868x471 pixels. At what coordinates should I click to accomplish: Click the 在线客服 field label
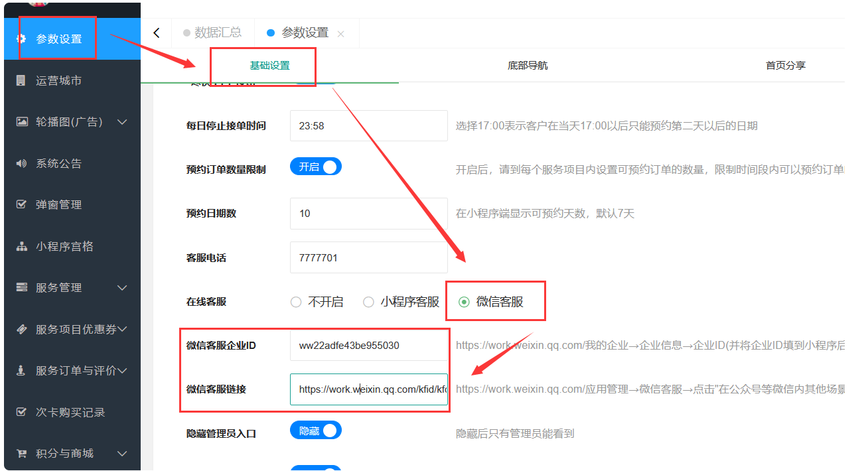click(206, 302)
